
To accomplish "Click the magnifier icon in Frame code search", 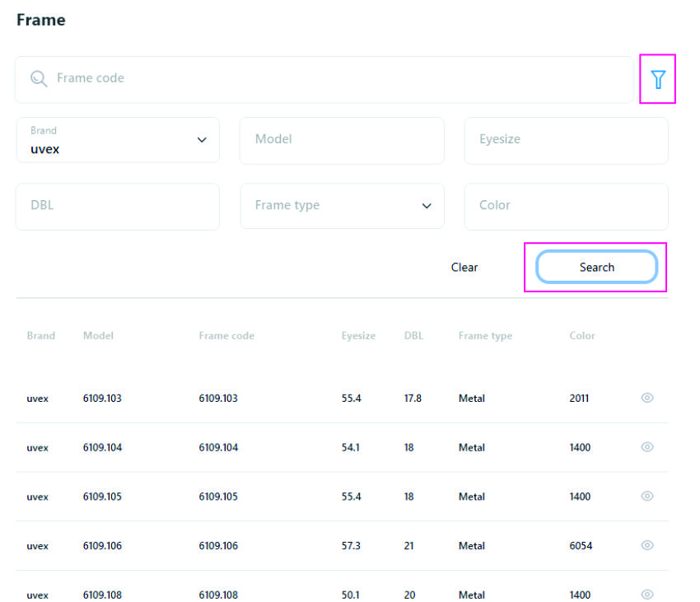I will pos(39,79).
